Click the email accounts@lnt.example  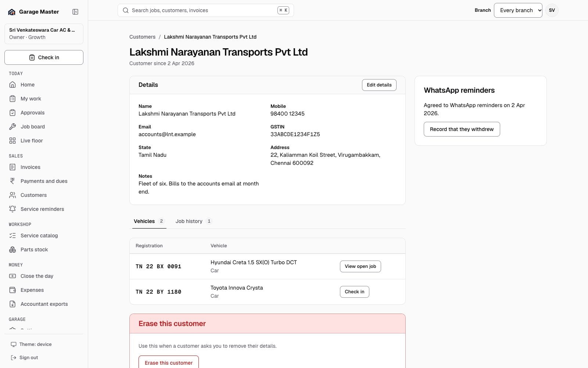coord(167,134)
